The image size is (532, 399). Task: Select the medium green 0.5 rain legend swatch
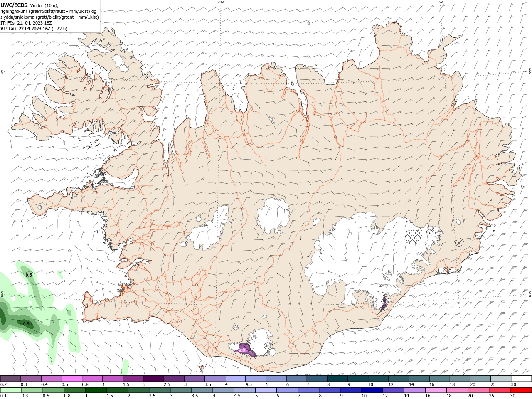(x=53, y=390)
